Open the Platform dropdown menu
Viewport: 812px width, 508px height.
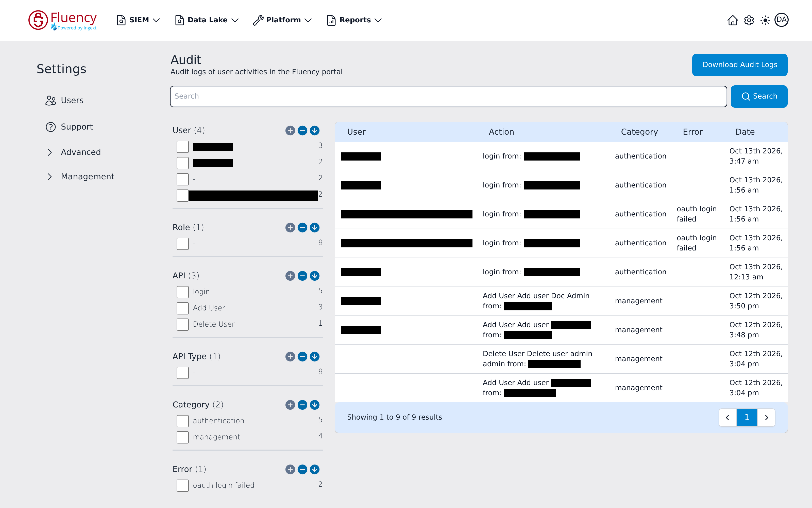282,20
